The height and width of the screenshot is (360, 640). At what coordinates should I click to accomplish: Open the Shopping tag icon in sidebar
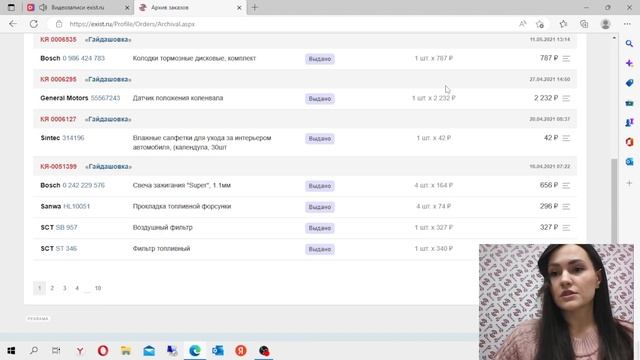click(629, 83)
